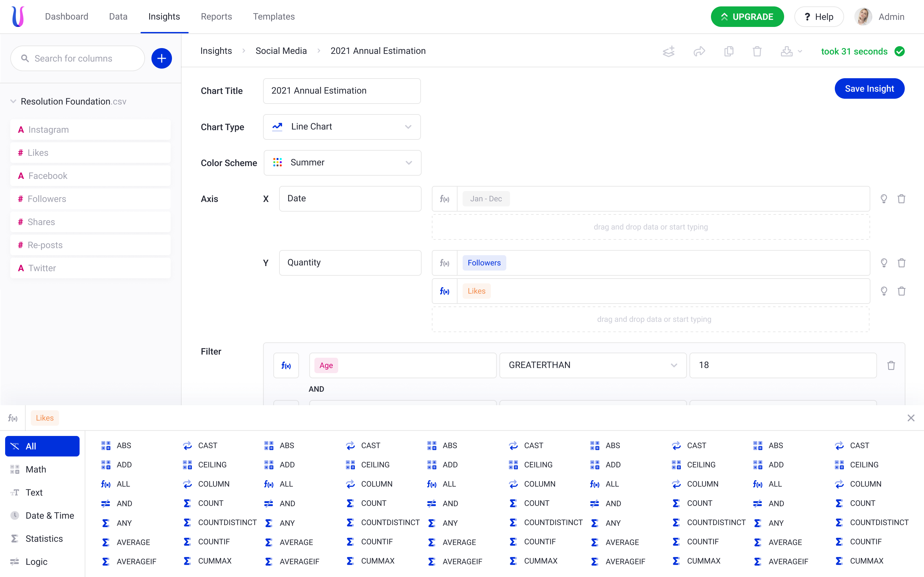Screen dimensions: 924x577
Task: Switch to the Reports tab
Action: (216, 16)
